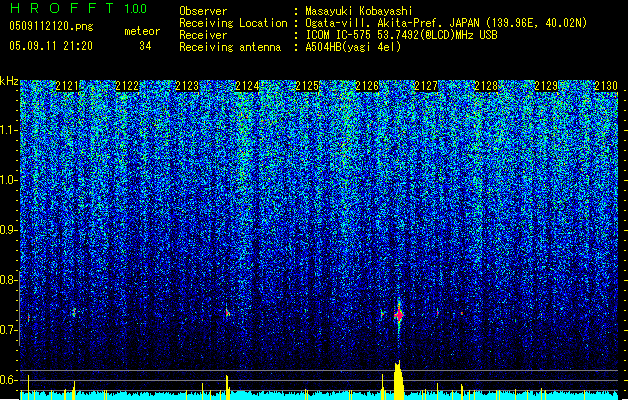Click the tall yellow power peak before 2127
The height and width of the screenshot is (400, 629).
[x=398, y=380]
